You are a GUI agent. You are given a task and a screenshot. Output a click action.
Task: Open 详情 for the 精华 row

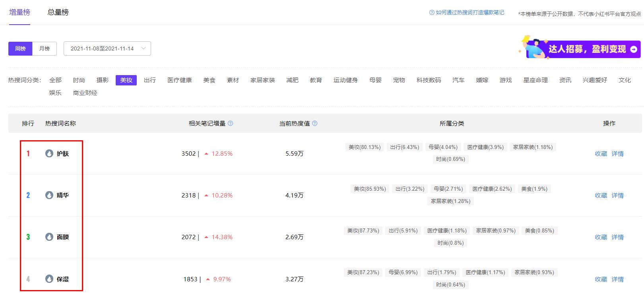[617, 195]
